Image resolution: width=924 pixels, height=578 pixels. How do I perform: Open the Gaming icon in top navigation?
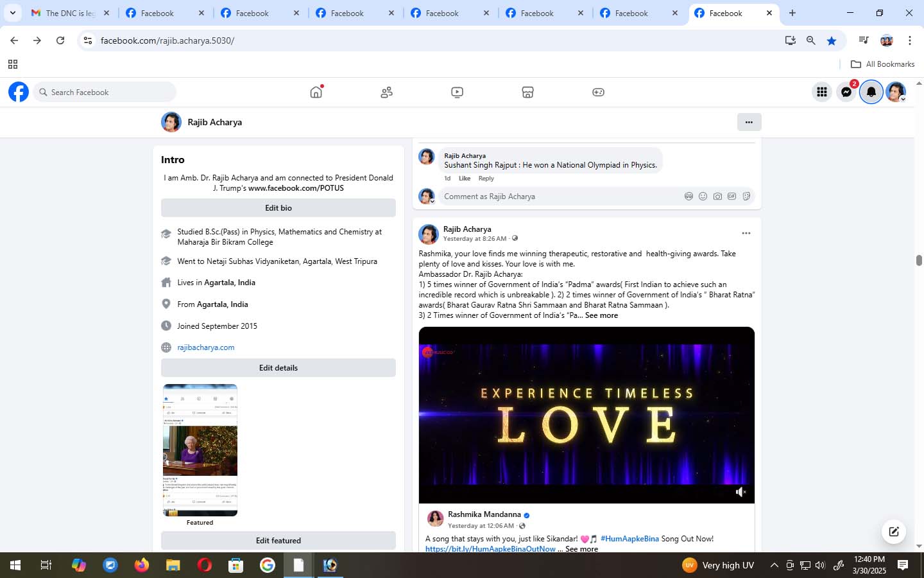point(598,92)
